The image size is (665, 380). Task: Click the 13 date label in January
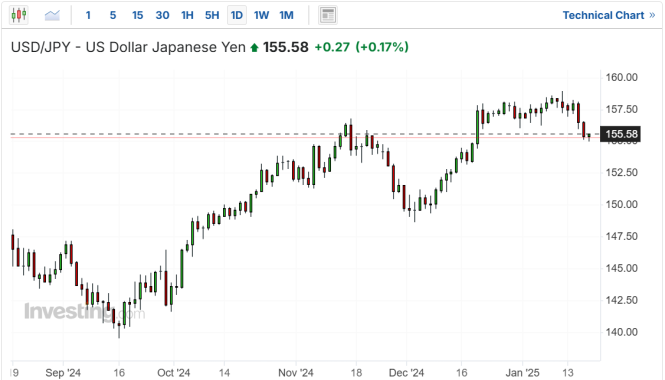click(x=568, y=373)
